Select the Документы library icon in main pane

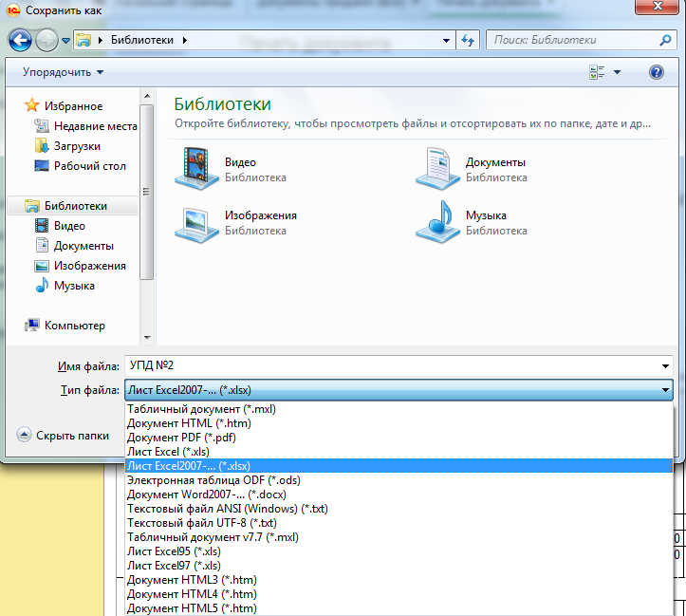(x=437, y=168)
